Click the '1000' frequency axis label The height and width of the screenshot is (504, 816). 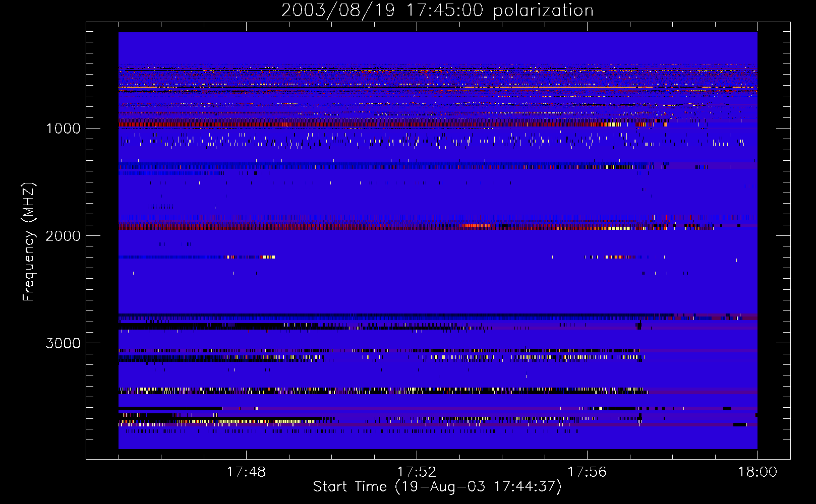pos(63,129)
